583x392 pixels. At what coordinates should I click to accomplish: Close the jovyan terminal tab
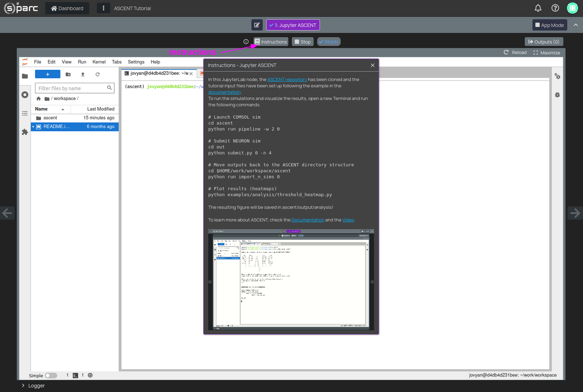[x=191, y=73]
